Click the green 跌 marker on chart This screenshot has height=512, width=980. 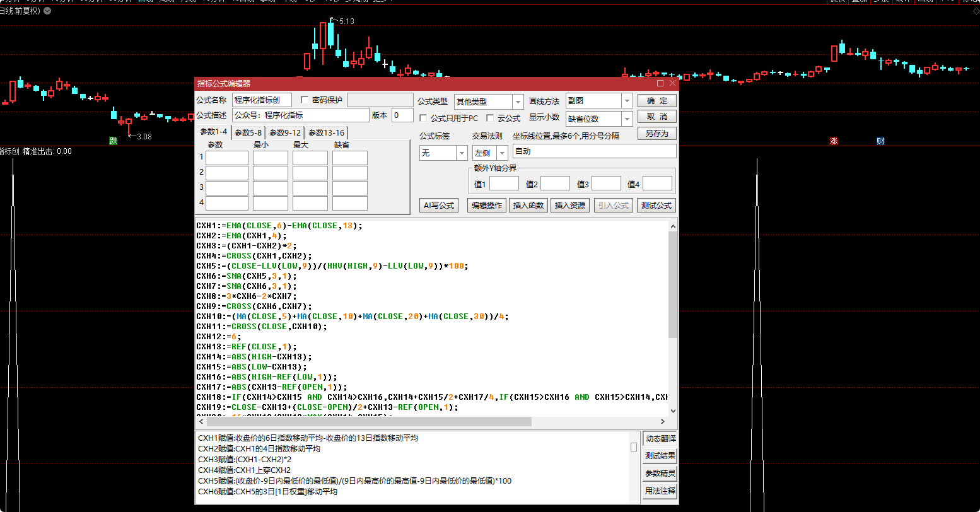click(114, 141)
